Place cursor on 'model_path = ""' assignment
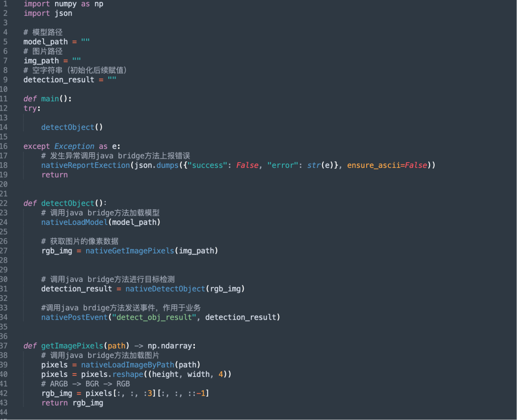The height and width of the screenshot is (420, 517). point(56,42)
